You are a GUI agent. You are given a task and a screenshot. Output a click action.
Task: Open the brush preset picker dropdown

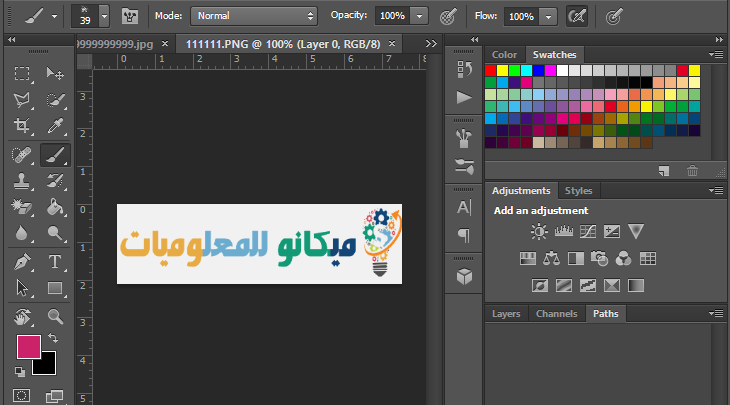[x=104, y=16]
